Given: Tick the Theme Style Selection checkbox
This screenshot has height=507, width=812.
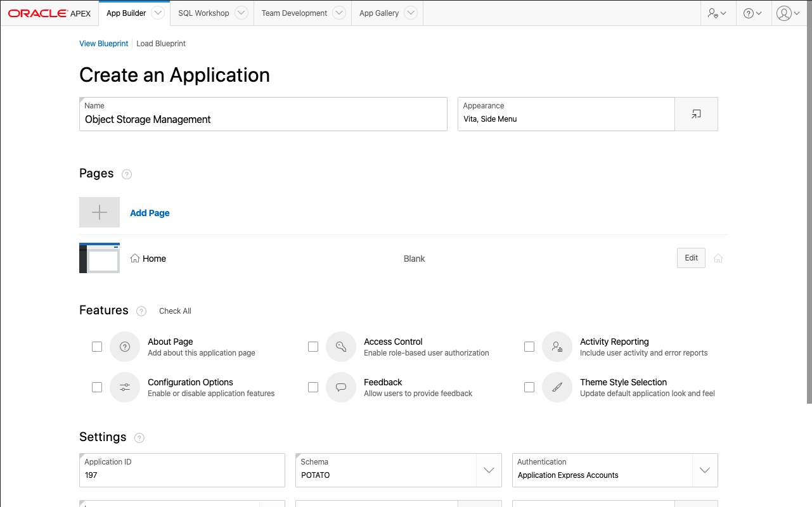Looking at the screenshot, I should (x=529, y=387).
